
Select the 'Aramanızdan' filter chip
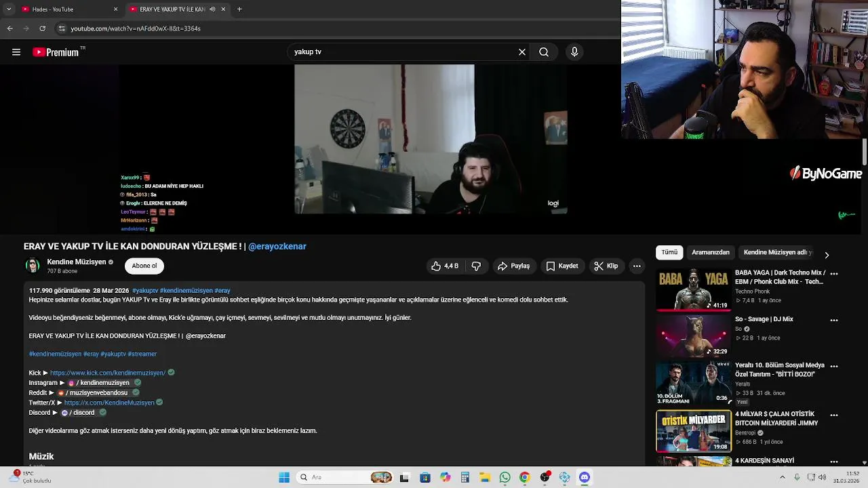(x=711, y=252)
